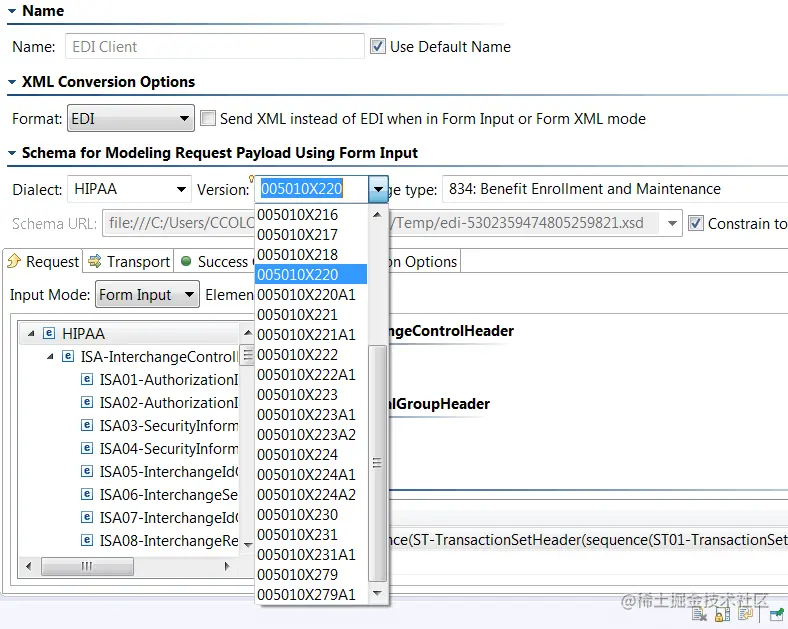The image size is (788, 629).
Task: Select highlighted 005010X220 list entry
Action: click(311, 274)
